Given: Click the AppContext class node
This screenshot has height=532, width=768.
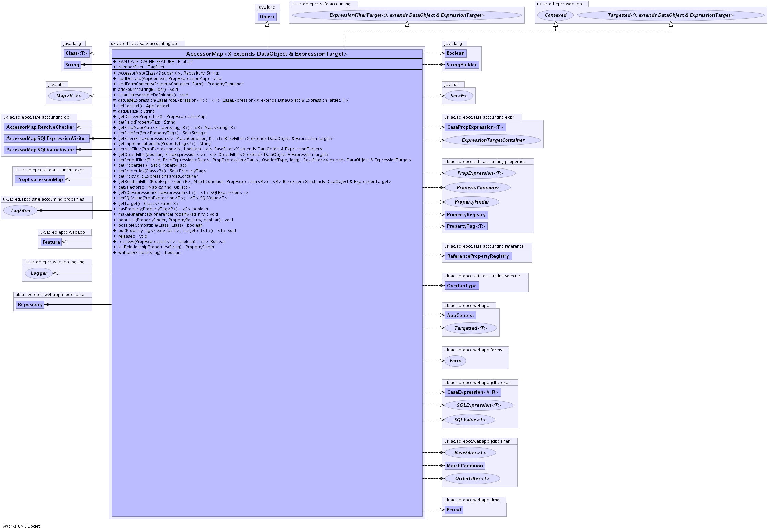Looking at the screenshot, I should click(460, 315).
